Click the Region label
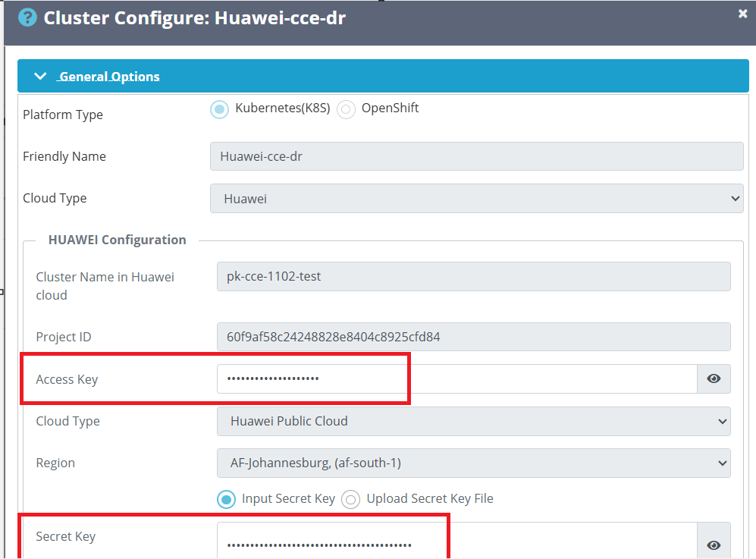This screenshot has height=559, width=756. point(55,463)
